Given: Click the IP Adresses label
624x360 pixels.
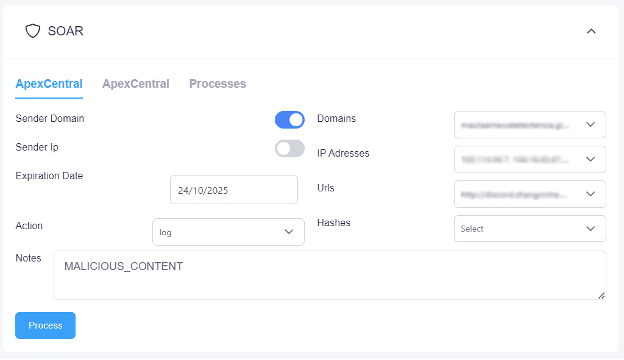Looking at the screenshot, I should 343,153.
